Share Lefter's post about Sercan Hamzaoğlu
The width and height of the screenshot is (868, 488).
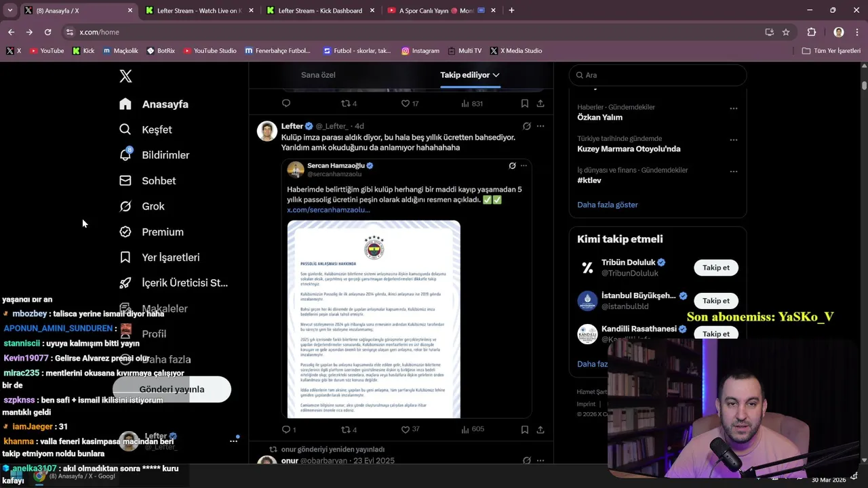click(540, 430)
